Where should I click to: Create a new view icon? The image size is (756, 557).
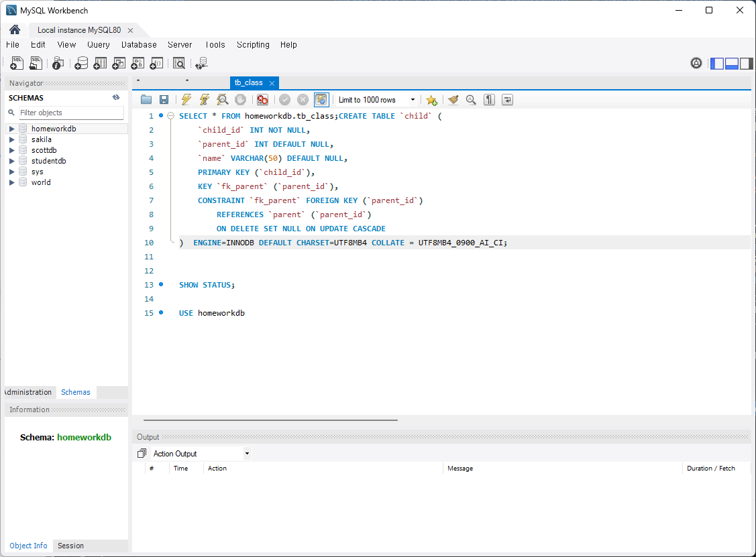[x=119, y=63]
